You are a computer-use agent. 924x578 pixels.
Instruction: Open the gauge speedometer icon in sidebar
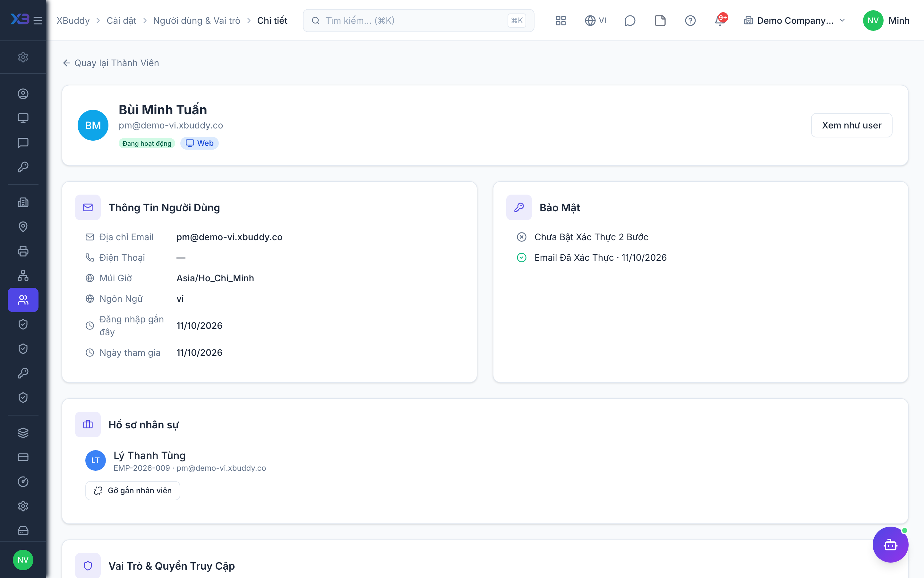pos(23,482)
